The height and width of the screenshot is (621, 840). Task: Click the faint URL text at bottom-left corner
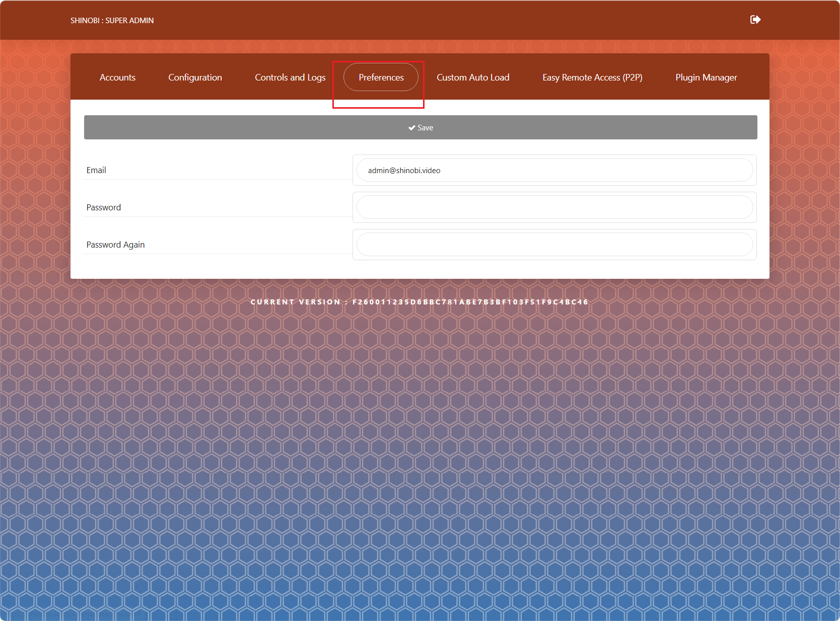[71, 615]
